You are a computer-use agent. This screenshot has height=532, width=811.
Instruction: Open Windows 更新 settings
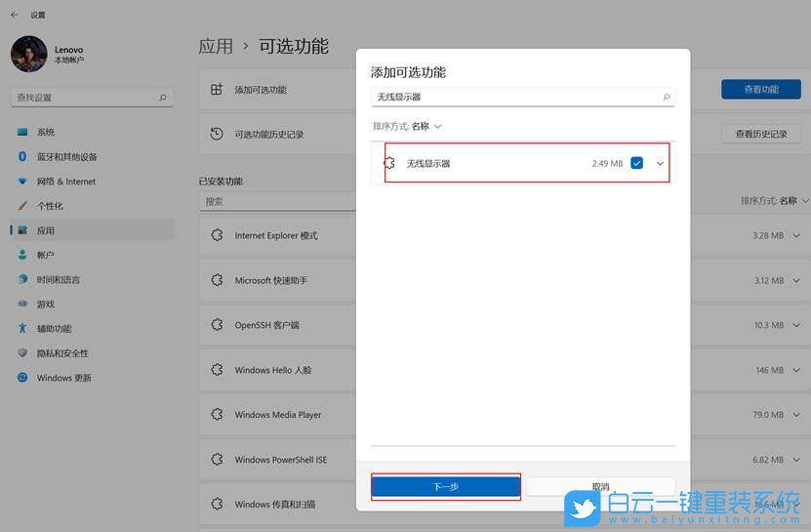pyautogui.click(x=92, y=378)
